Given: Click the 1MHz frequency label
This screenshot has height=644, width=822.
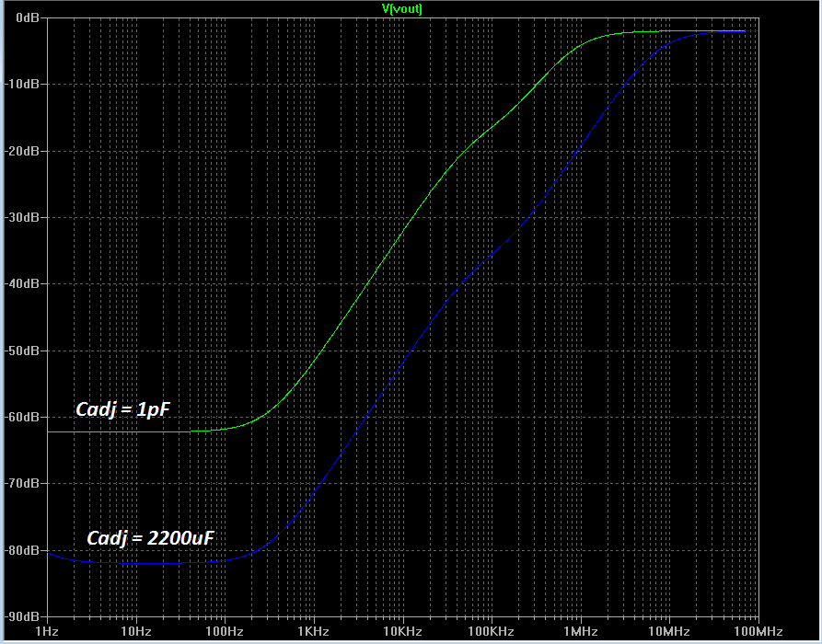Looking at the screenshot, I should 580,631.
